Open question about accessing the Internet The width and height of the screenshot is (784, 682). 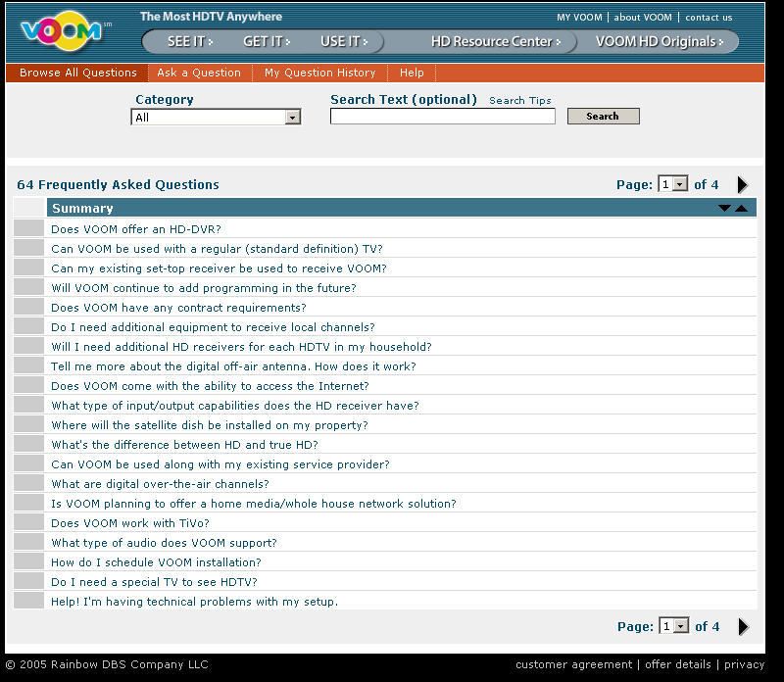pos(210,386)
